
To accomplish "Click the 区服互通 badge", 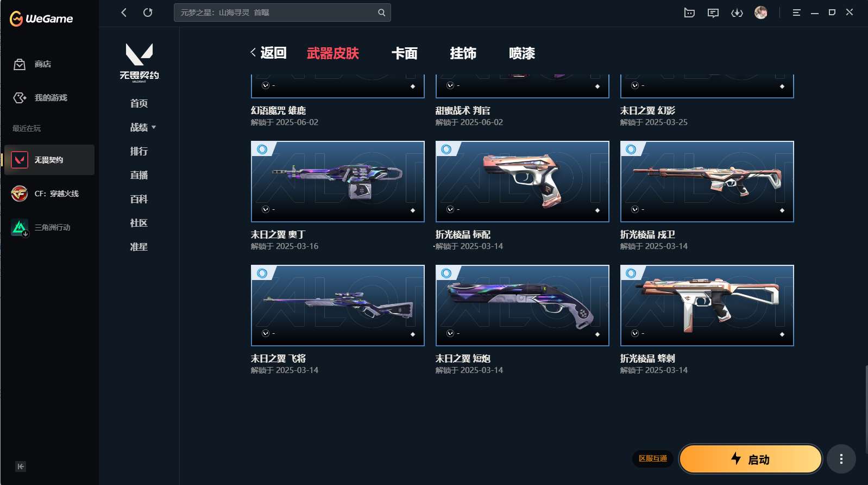I will (653, 458).
